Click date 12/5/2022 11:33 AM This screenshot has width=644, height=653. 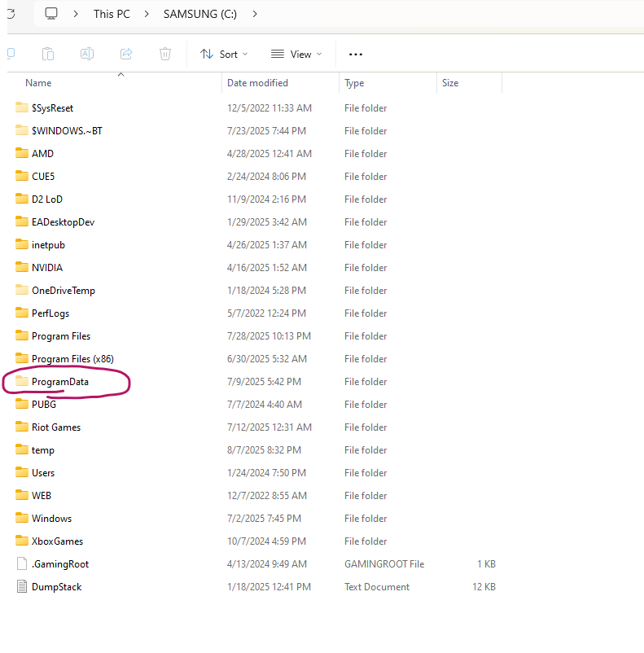269,108
